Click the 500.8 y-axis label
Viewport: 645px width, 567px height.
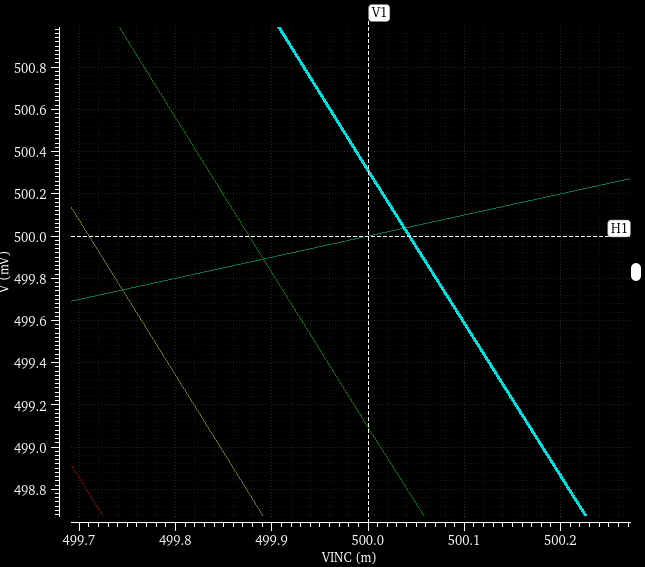(30, 68)
